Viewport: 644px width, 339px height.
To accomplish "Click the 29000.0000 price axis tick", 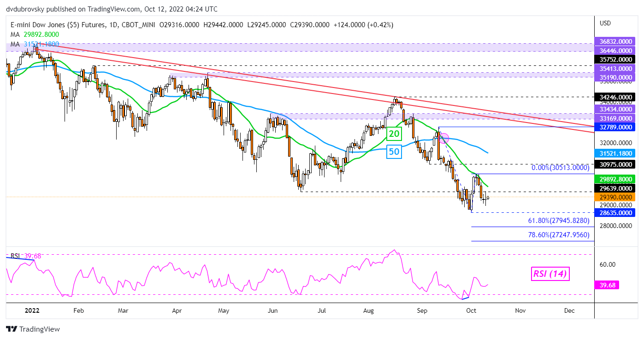I will tap(615, 205).
